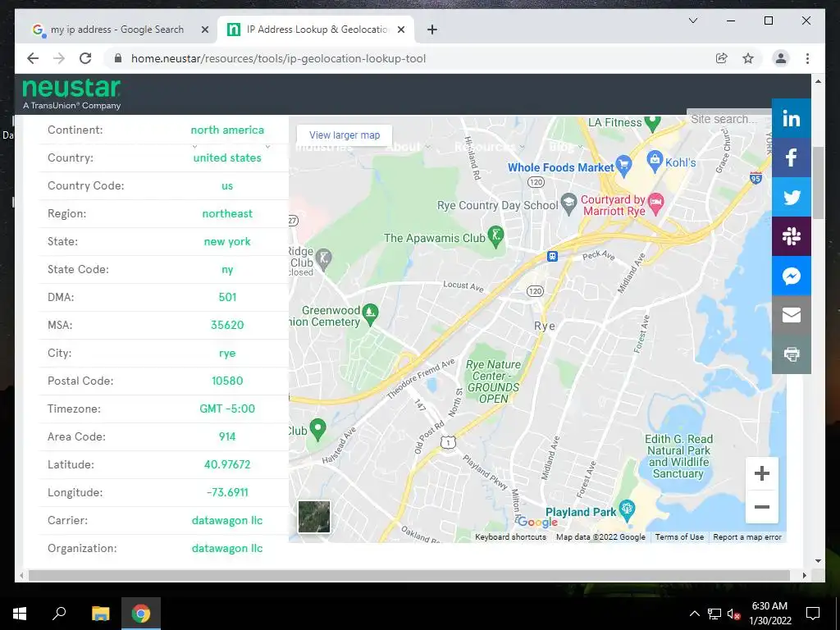Share page on Twitter
This screenshot has height=630, width=840.
tap(792, 197)
